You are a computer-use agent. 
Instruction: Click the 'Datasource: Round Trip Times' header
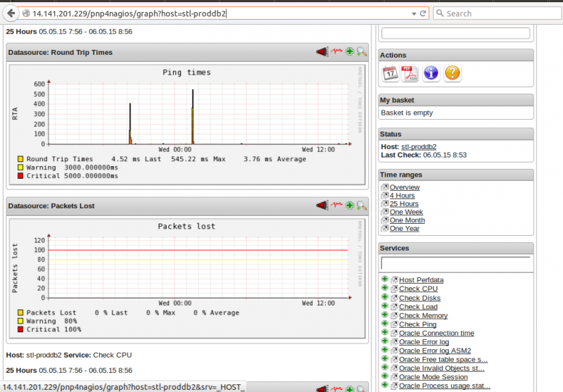click(x=61, y=52)
